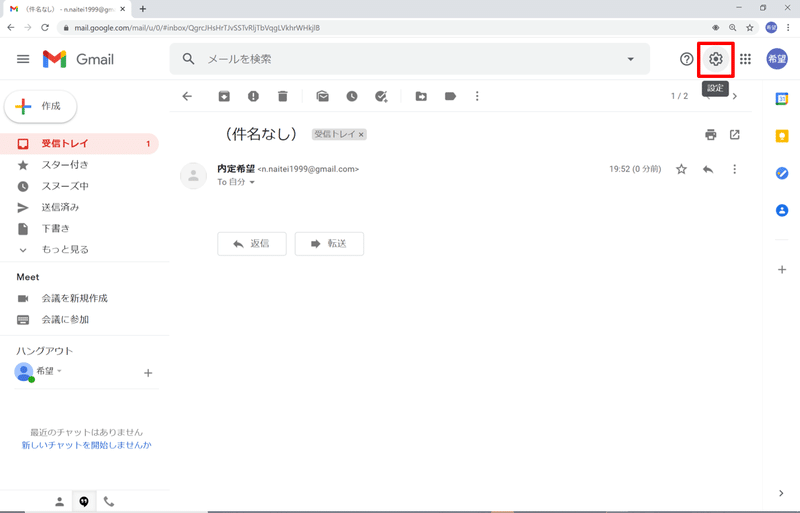
Task: Star the message from 内定希望
Action: click(681, 169)
